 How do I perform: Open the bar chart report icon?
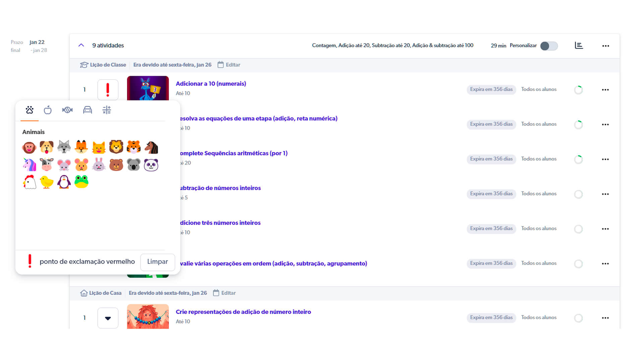click(x=579, y=46)
